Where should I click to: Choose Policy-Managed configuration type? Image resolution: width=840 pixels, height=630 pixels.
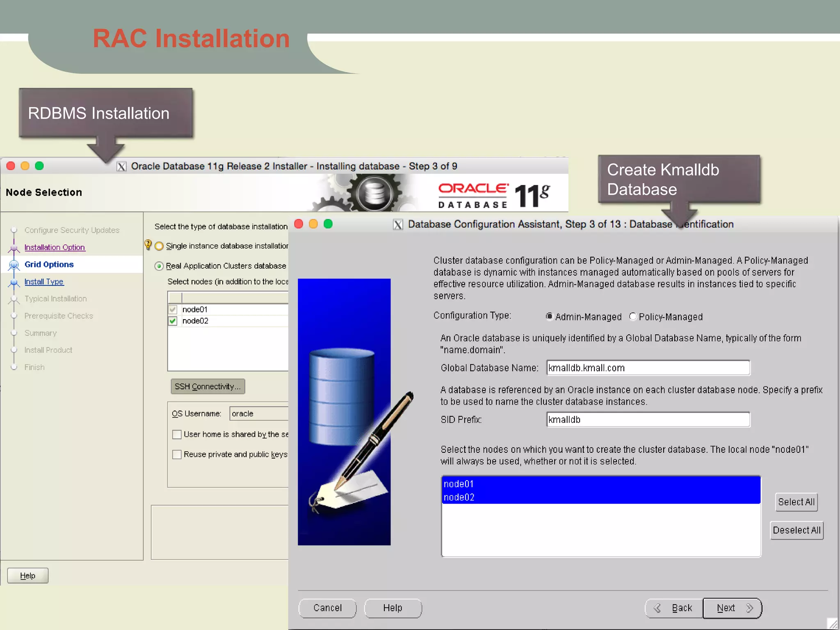[633, 316]
